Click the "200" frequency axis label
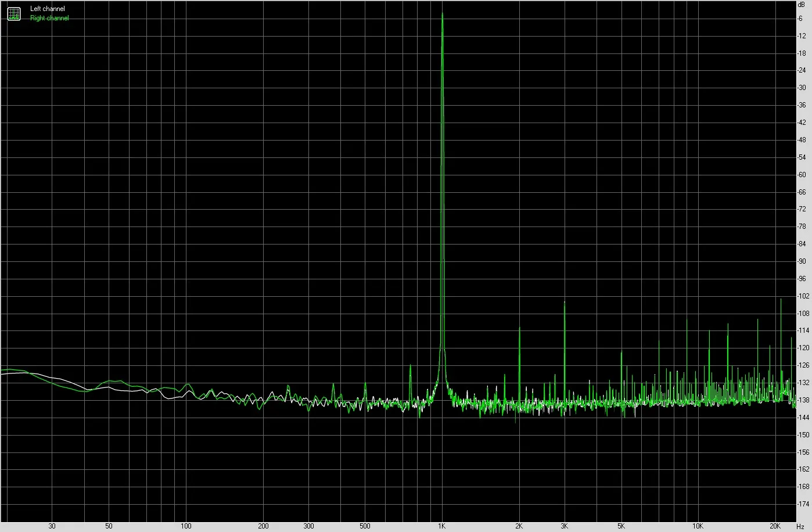This screenshot has width=812, height=532. tap(263, 526)
